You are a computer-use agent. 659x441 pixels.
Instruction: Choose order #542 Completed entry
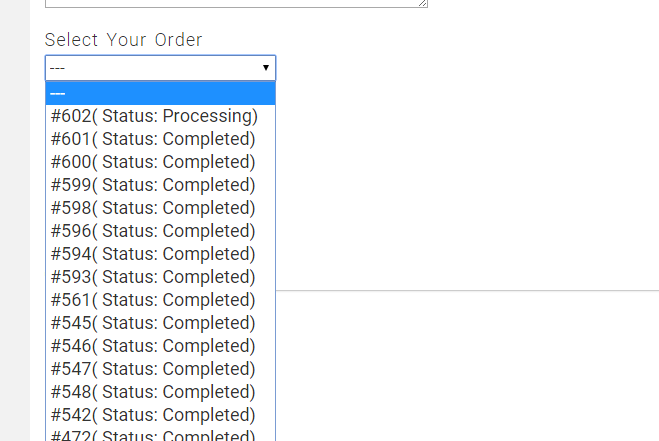[x=153, y=415]
